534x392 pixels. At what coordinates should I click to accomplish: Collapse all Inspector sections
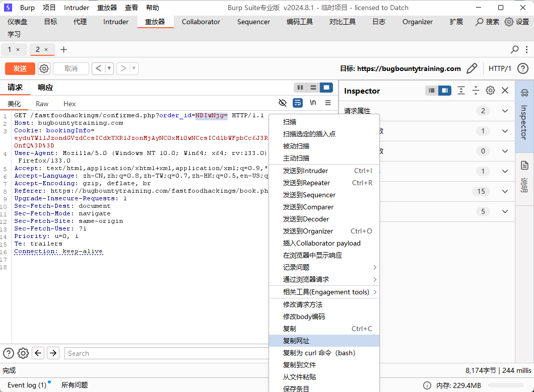point(476,91)
